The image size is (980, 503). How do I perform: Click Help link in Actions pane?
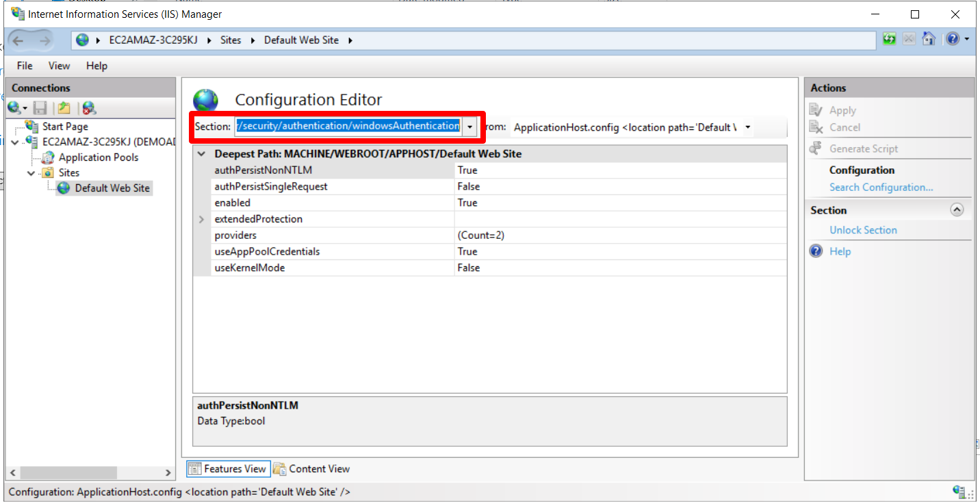840,251
